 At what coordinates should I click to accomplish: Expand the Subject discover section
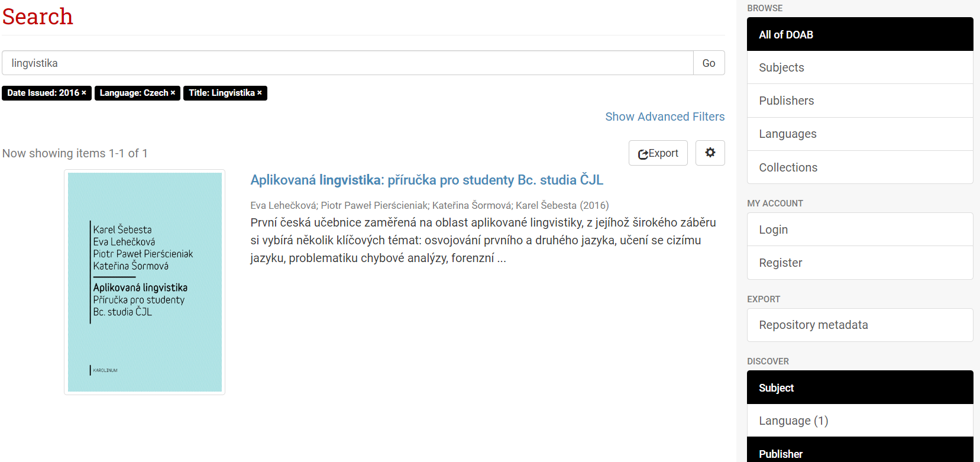click(x=860, y=387)
